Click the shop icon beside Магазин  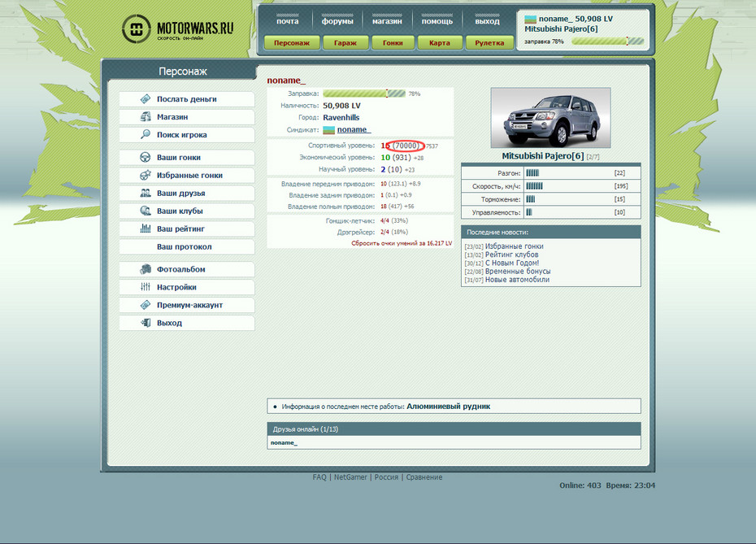(x=146, y=117)
